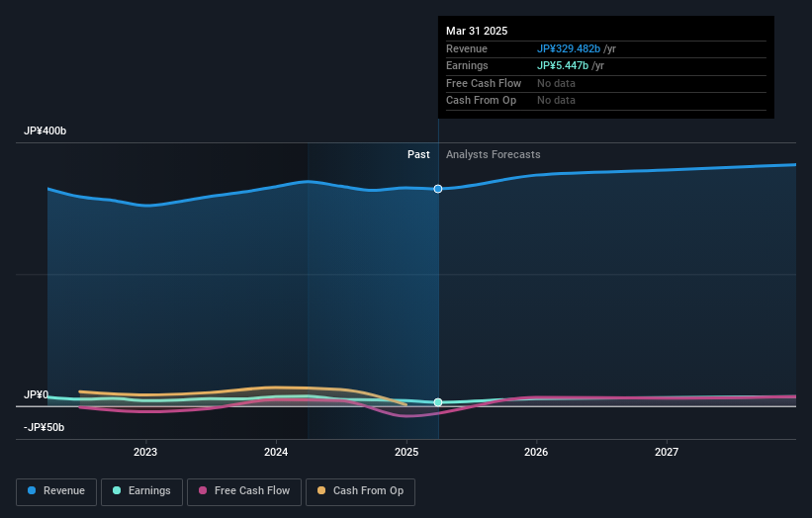This screenshot has height=518, width=812.
Task: Click the tooltip Cash From Op label
Action: click(481, 101)
